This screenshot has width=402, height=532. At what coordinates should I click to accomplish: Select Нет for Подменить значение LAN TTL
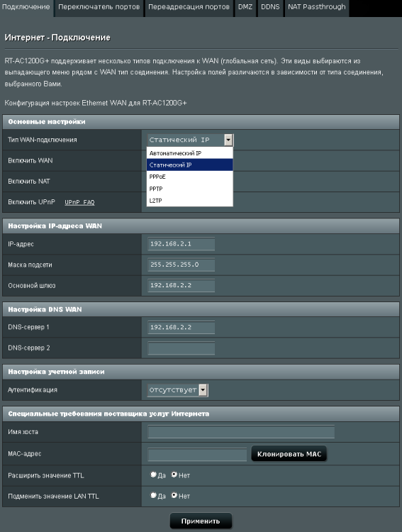[x=174, y=495]
